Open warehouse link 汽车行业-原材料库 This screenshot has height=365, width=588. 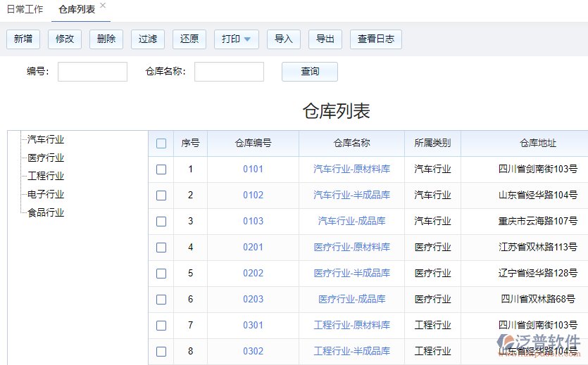[x=352, y=169]
